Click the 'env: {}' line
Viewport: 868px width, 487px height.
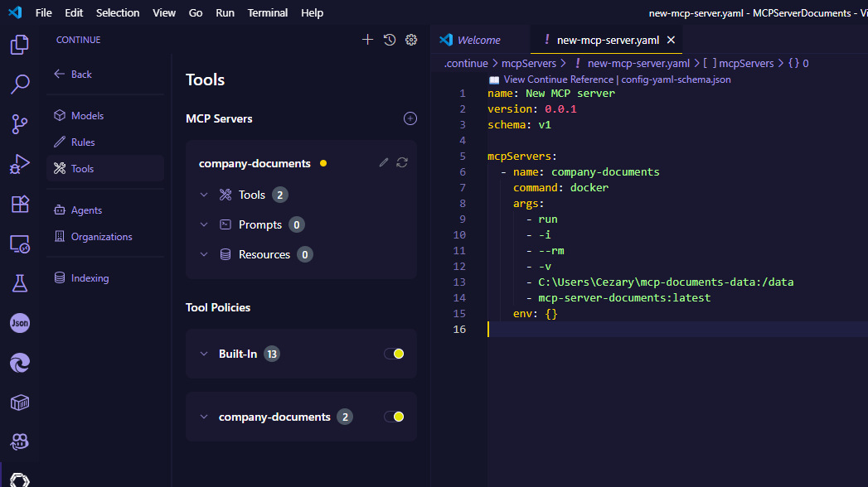coord(536,313)
